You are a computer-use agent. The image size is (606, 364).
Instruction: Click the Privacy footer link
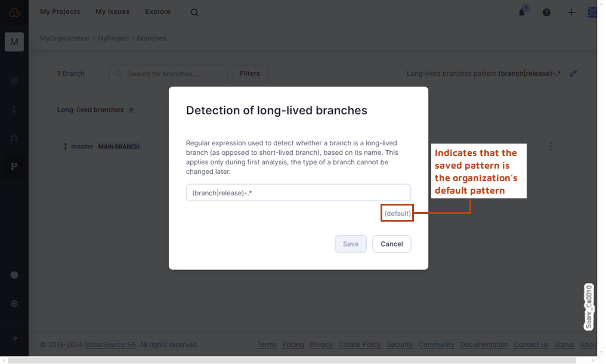[x=321, y=344]
